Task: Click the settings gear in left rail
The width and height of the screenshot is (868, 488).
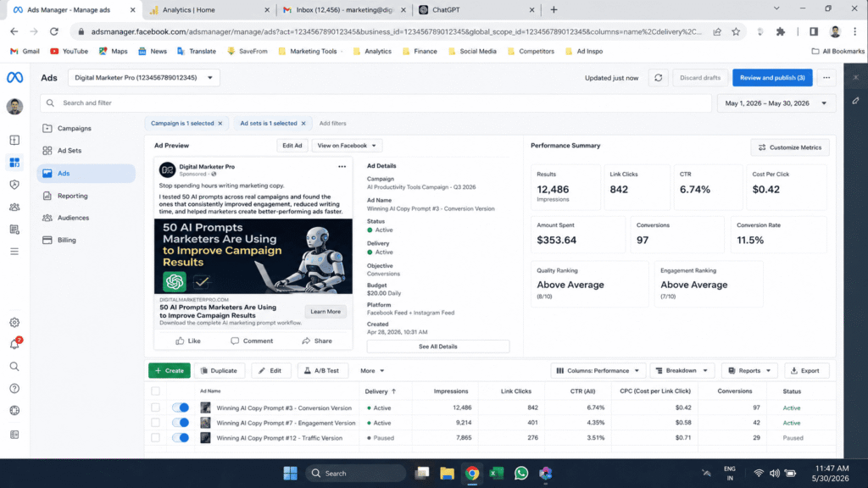Action: click(x=14, y=323)
